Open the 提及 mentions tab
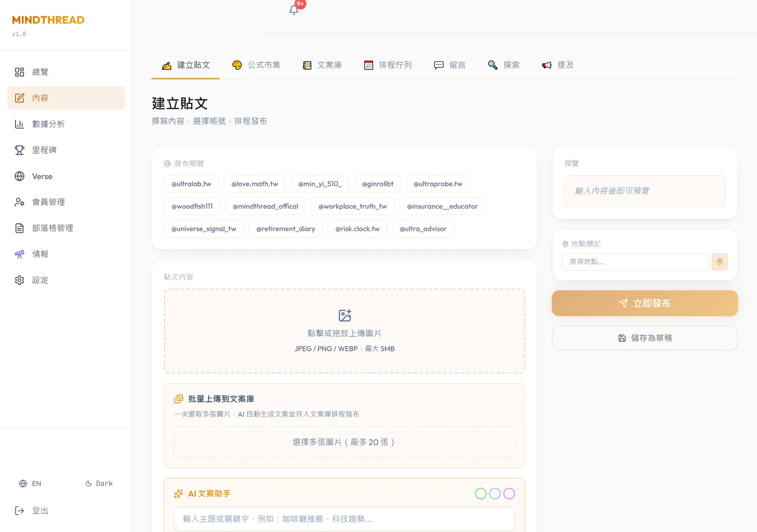This screenshot has width=757, height=532. tap(558, 65)
